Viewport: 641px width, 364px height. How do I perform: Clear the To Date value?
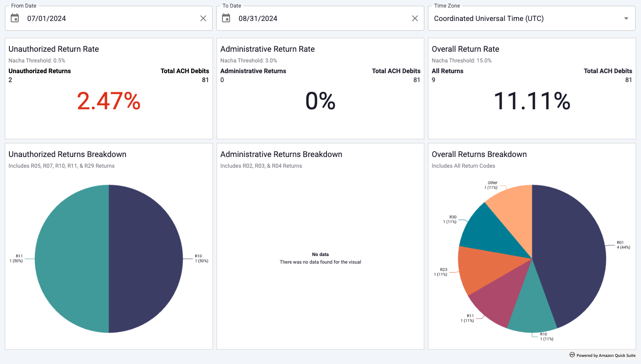tap(415, 18)
